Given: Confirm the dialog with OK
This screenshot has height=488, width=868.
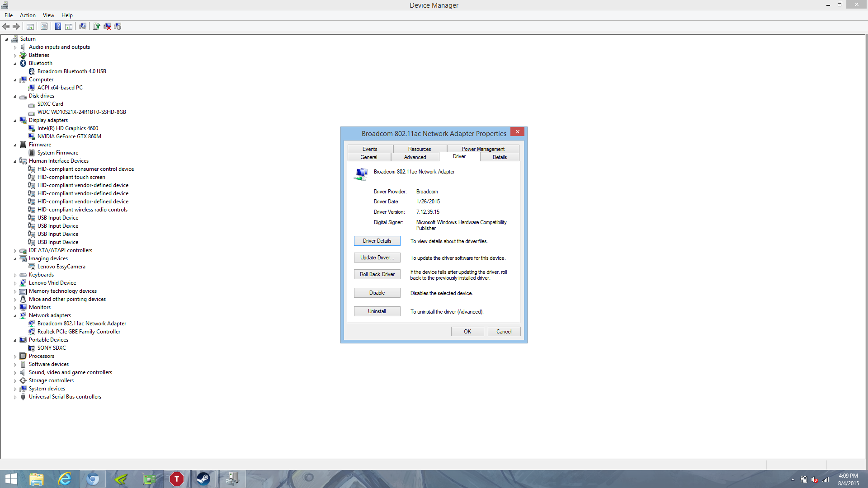Looking at the screenshot, I should pyautogui.click(x=467, y=332).
